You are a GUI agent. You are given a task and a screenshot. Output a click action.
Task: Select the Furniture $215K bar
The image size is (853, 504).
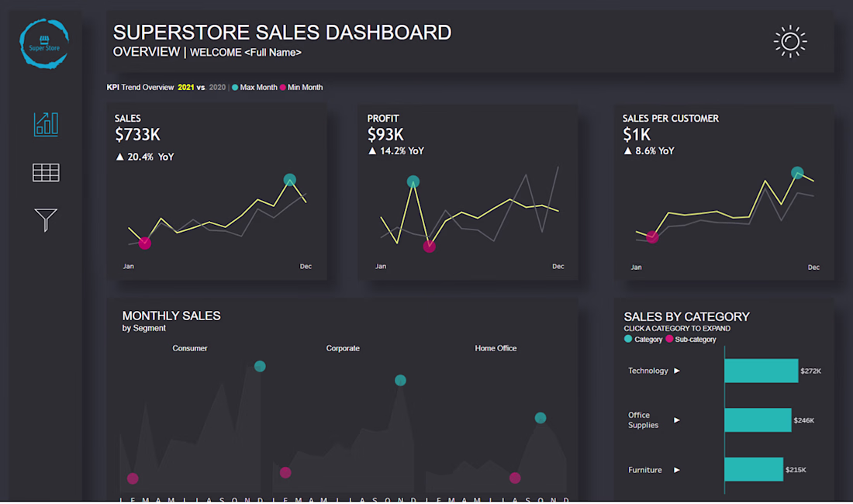[754, 469]
